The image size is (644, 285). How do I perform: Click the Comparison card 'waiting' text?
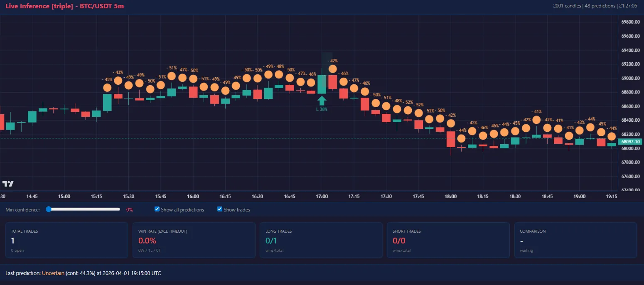(526, 251)
